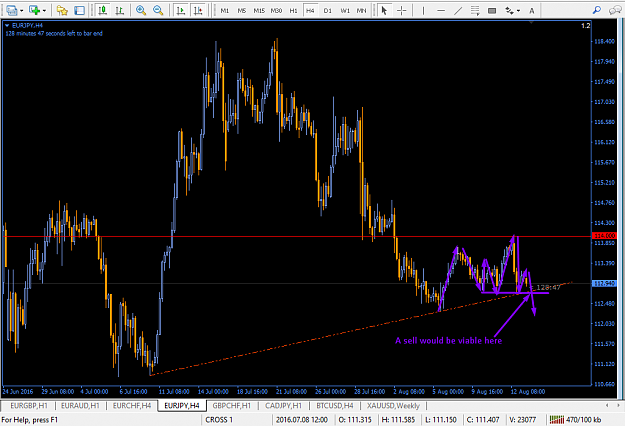This screenshot has width=625, height=426.
Task: Select the M15 timeframe
Action: click(x=259, y=10)
